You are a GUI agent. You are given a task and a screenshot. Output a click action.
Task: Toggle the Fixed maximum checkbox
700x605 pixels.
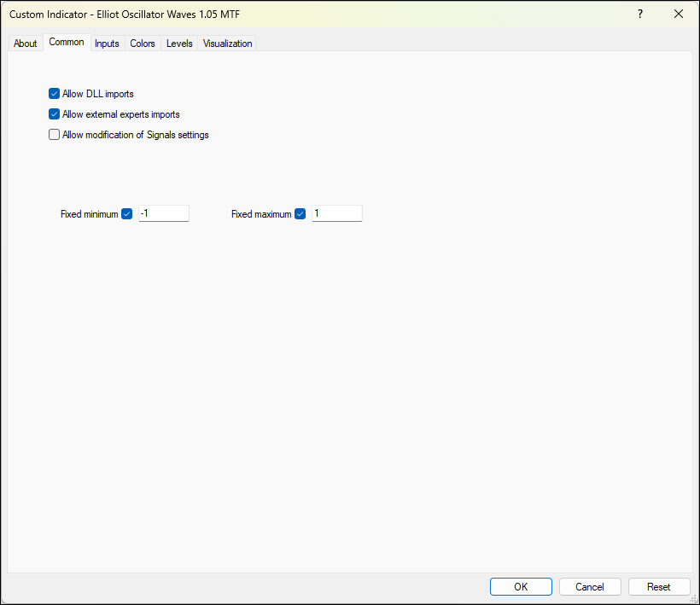300,214
